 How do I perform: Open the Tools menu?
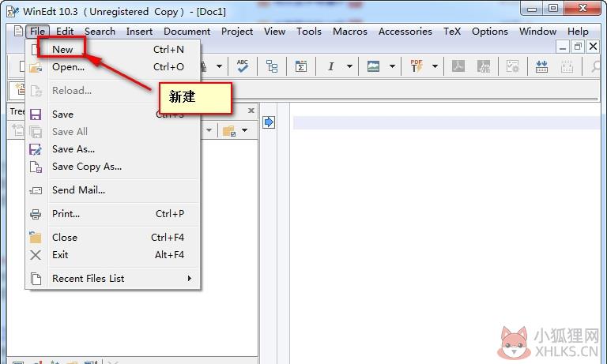pos(309,32)
